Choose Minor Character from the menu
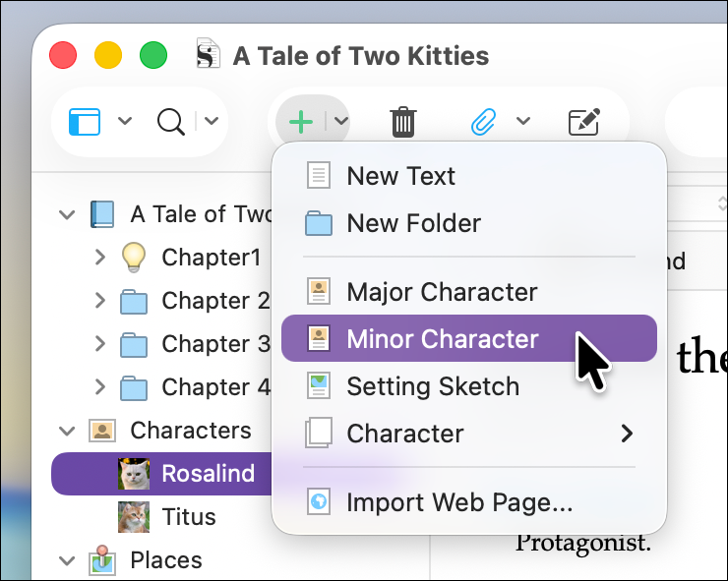Screen dimensions: 728x581 coord(443,339)
